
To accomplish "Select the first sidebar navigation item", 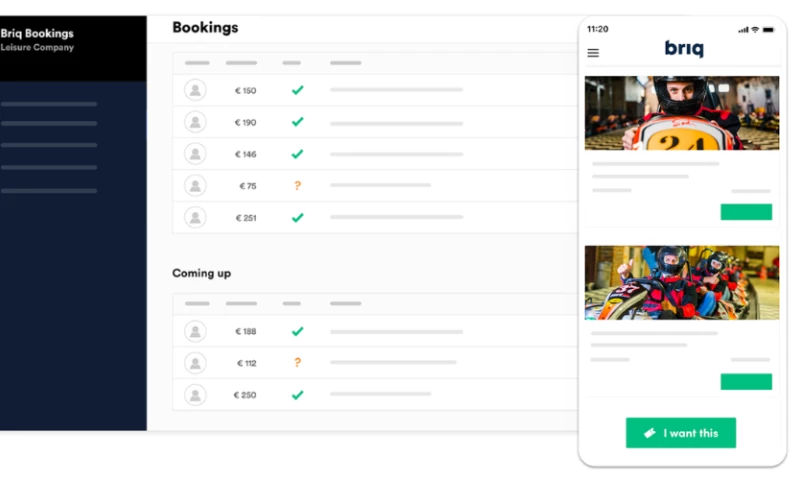I will click(49, 104).
